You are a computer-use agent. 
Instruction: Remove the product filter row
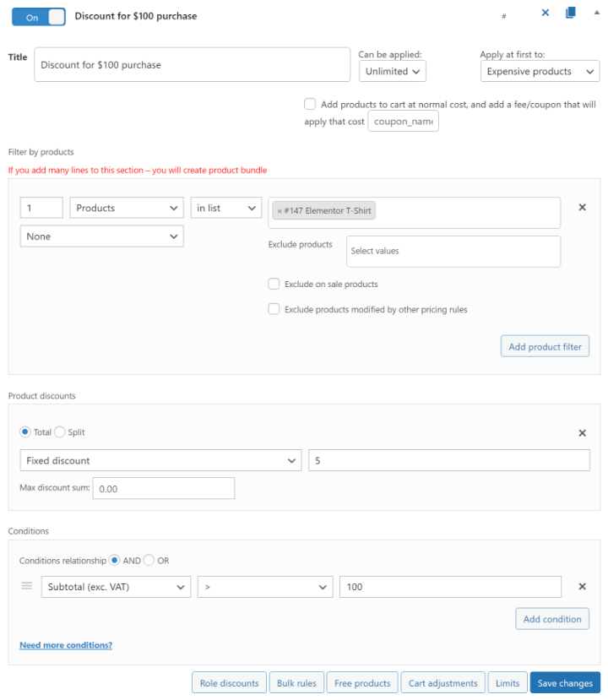(x=582, y=208)
